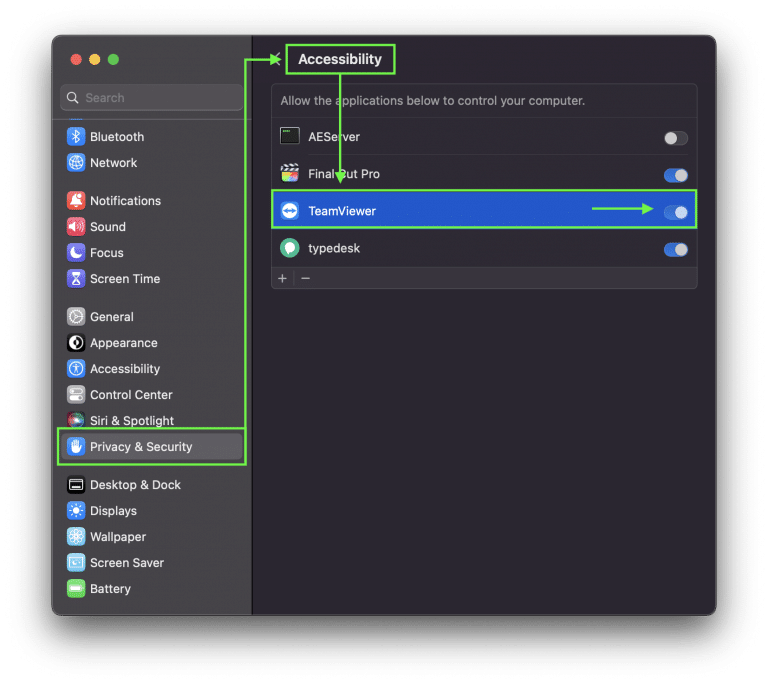Click the General label in sidebar
Viewport: 768px width, 684px height.
[x=112, y=317]
